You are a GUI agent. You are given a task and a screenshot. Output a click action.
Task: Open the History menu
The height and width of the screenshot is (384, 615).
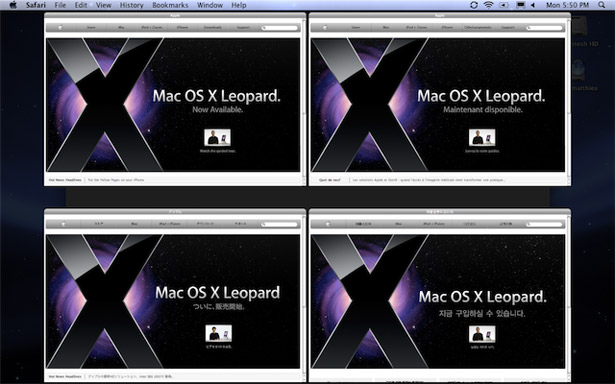(131, 5)
